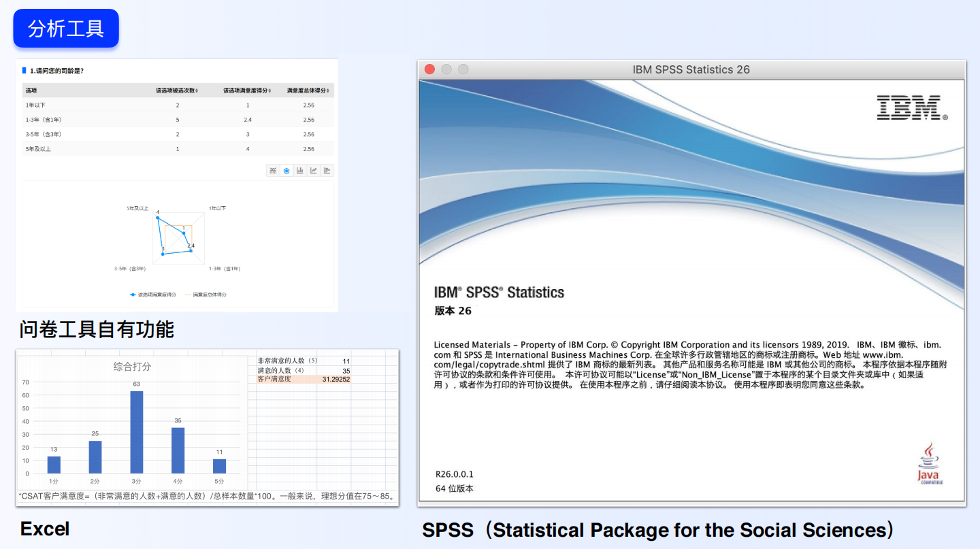Click the 64 位版本 label

pos(455,488)
